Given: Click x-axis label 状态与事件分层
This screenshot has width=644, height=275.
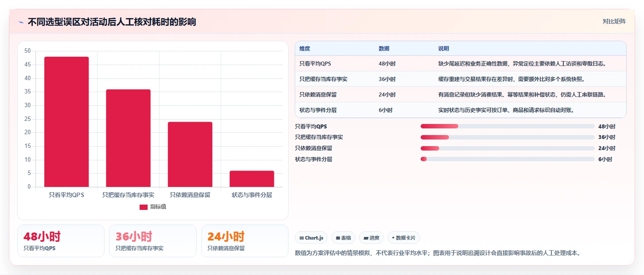Looking at the screenshot, I should click(252, 195).
